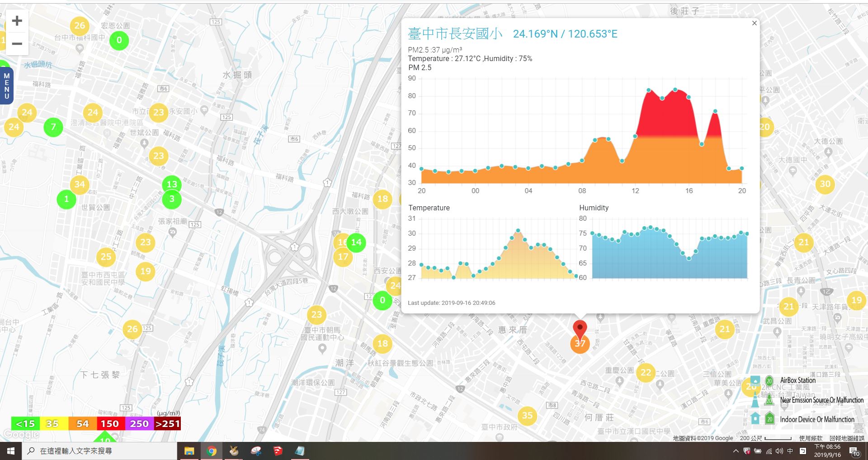Screen dimensions: 868x460
Task: Open the yellow 25 station marker
Action: coord(106,257)
